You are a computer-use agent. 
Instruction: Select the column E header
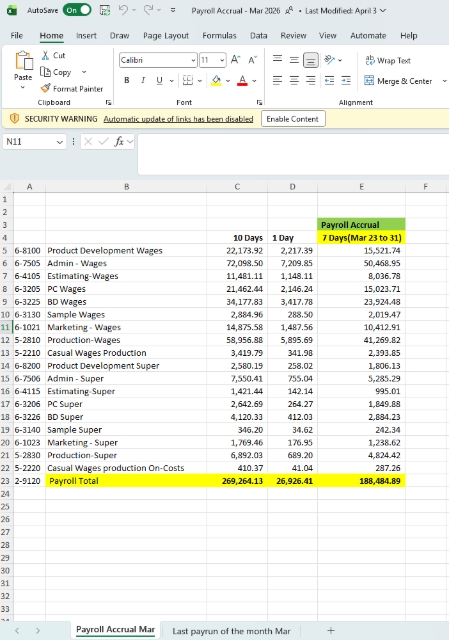tap(361, 187)
